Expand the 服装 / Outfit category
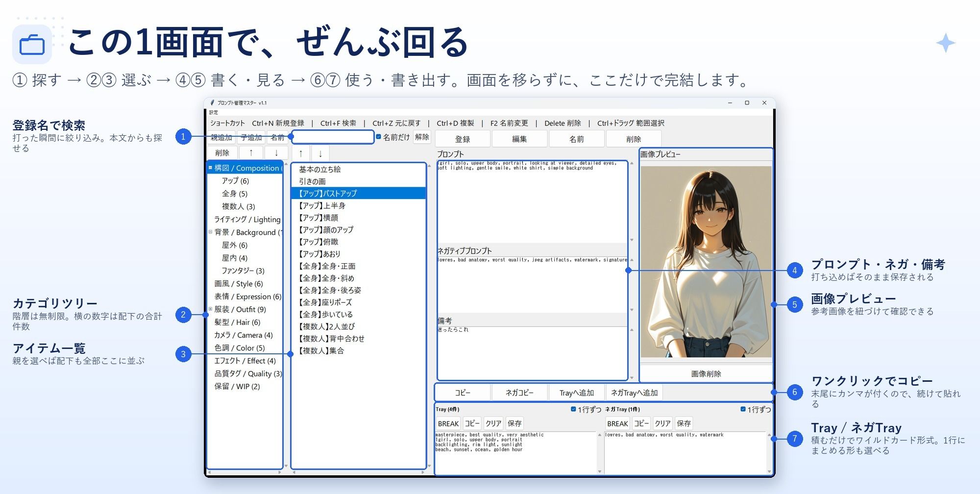 [x=210, y=309]
